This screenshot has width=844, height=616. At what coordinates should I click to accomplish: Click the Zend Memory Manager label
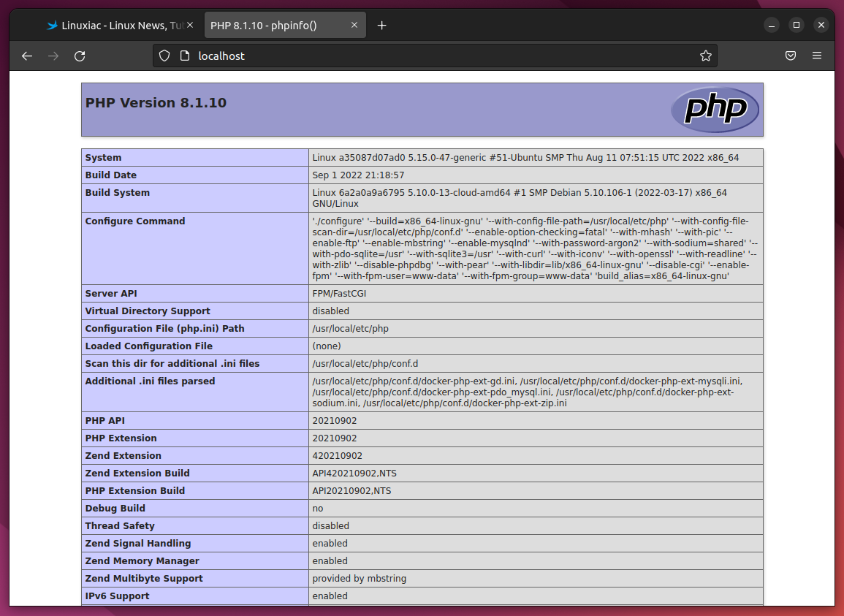[142, 561]
